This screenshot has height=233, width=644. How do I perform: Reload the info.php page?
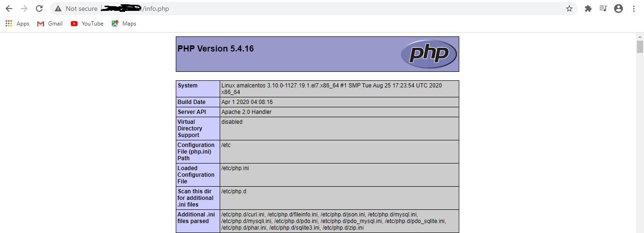click(x=39, y=9)
